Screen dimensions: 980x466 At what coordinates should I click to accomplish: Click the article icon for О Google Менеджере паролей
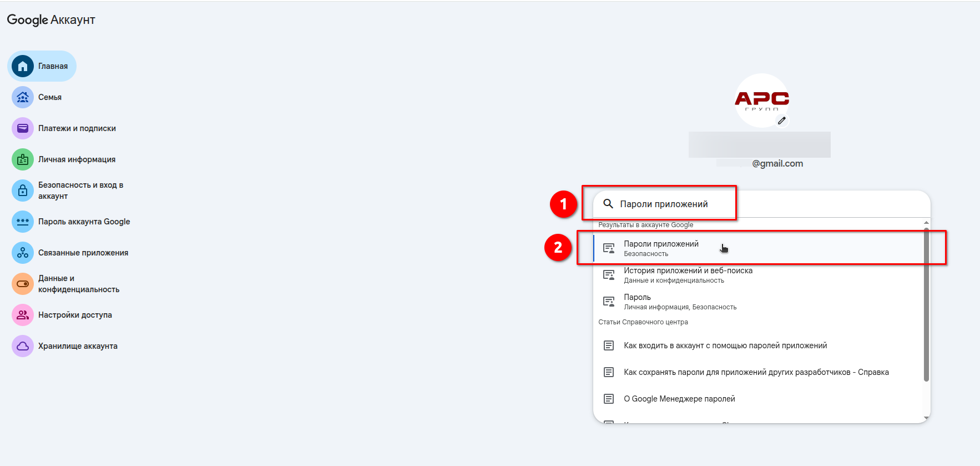coord(609,399)
